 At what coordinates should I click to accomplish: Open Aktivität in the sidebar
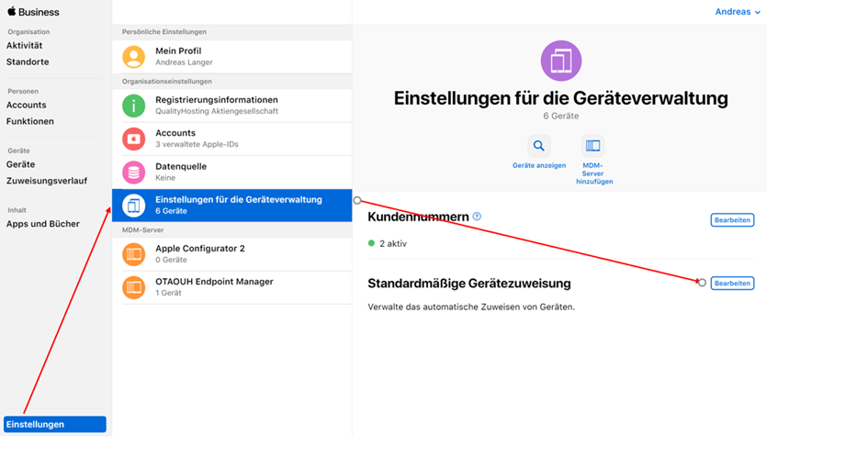pyautogui.click(x=25, y=45)
